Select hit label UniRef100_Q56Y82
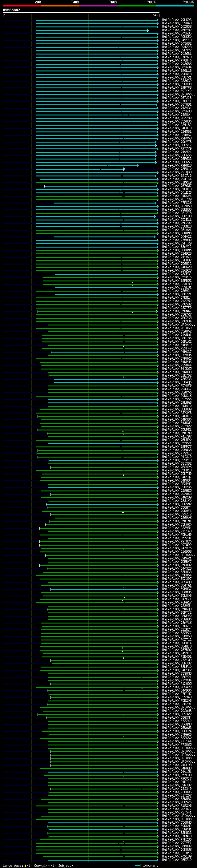Screen dimensions: 197x868 coord(177,30)
